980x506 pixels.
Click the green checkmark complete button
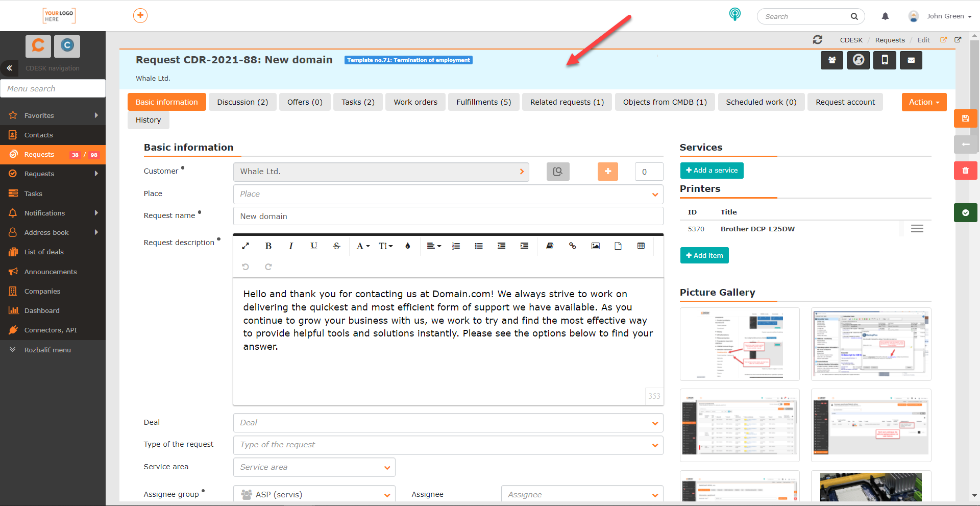965,212
